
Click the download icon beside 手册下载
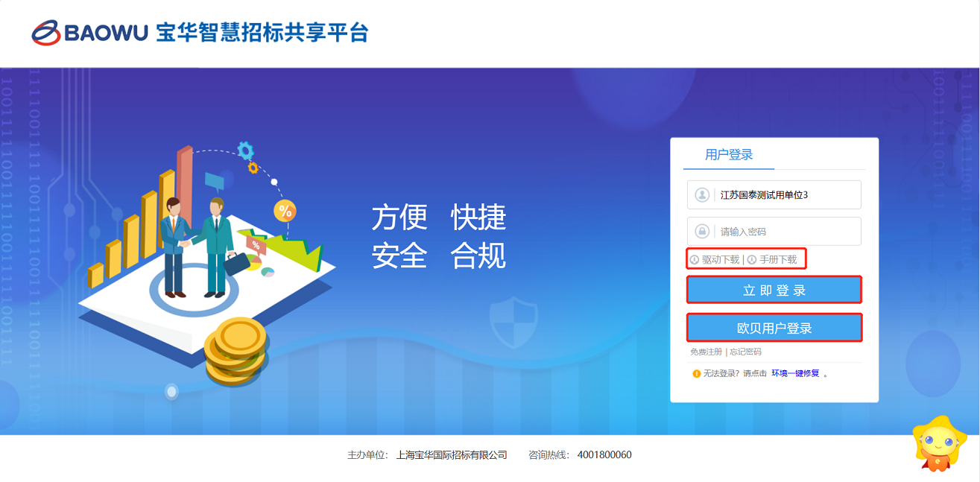point(752,260)
